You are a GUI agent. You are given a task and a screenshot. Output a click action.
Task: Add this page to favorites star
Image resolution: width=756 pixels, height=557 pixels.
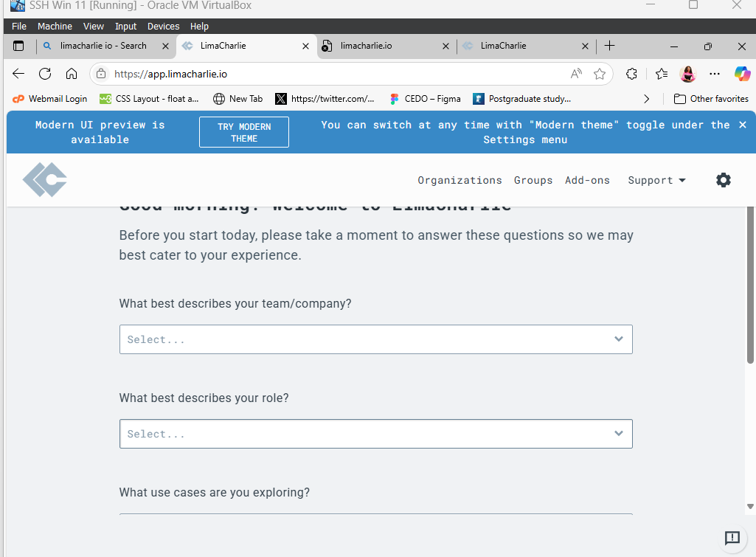coord(600,74)
